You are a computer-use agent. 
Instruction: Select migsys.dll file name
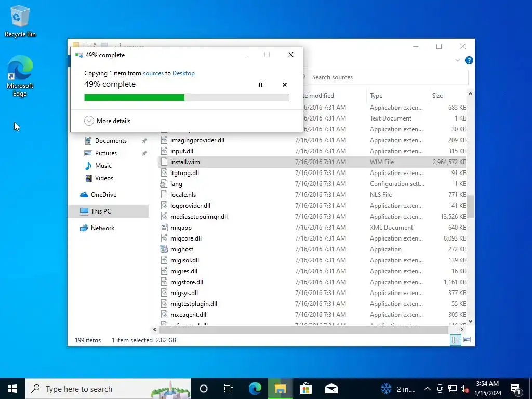point(184,293)
